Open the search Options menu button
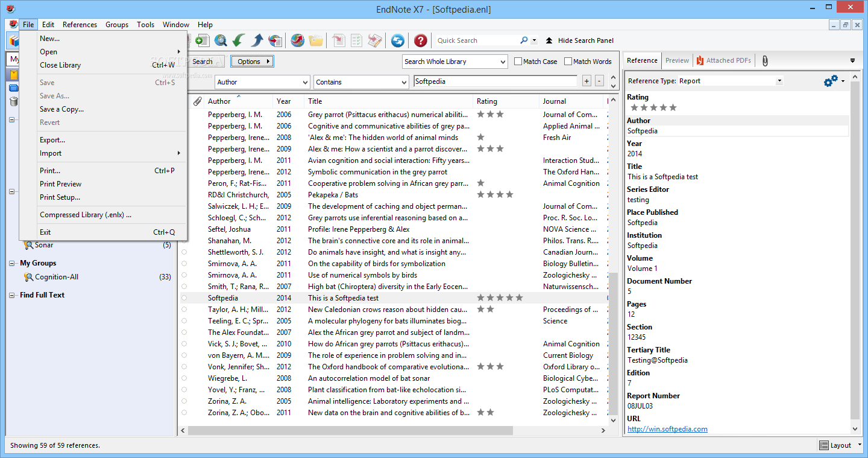 (x=252, y=62)
